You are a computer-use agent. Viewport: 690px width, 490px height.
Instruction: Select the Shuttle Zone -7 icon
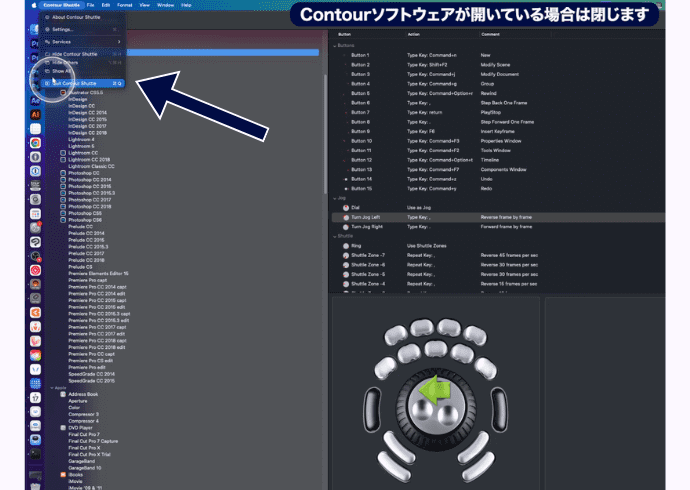click(x=346, y=256)
